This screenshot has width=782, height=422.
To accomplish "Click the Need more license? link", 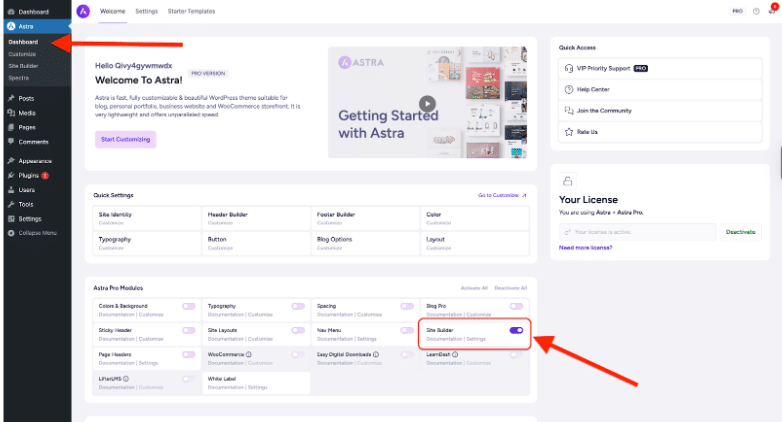I will (x=586, y=247).
